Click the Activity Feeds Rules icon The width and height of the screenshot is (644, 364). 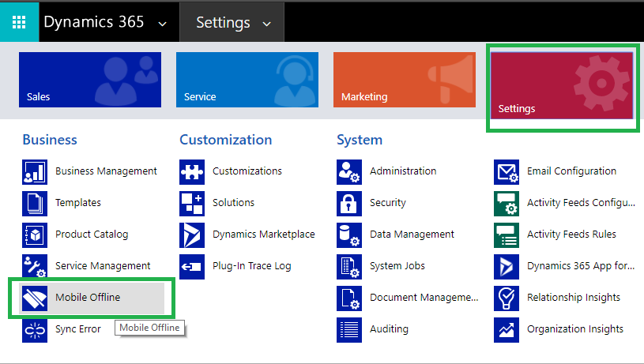tap(507, 235)
